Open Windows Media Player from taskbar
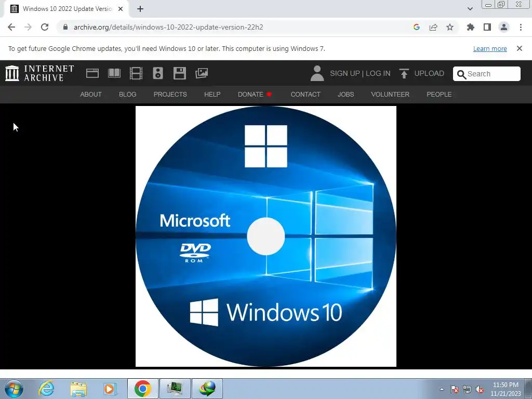 coord(110,389)
